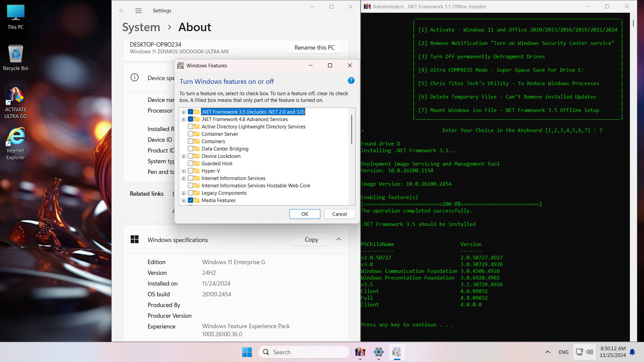This screenshot has width=644, height=362.
Task: Enable Device Lockdown checkbox
Action: 191,156
